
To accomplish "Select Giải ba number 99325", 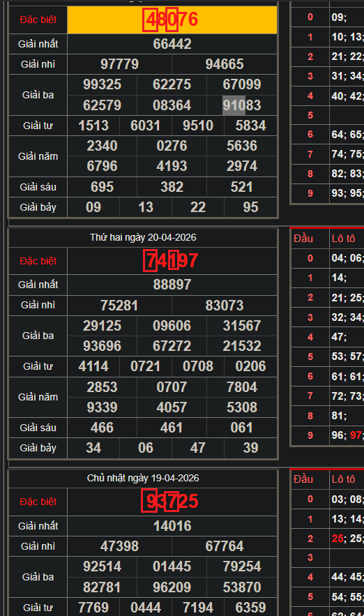I will tap(102, 84).
